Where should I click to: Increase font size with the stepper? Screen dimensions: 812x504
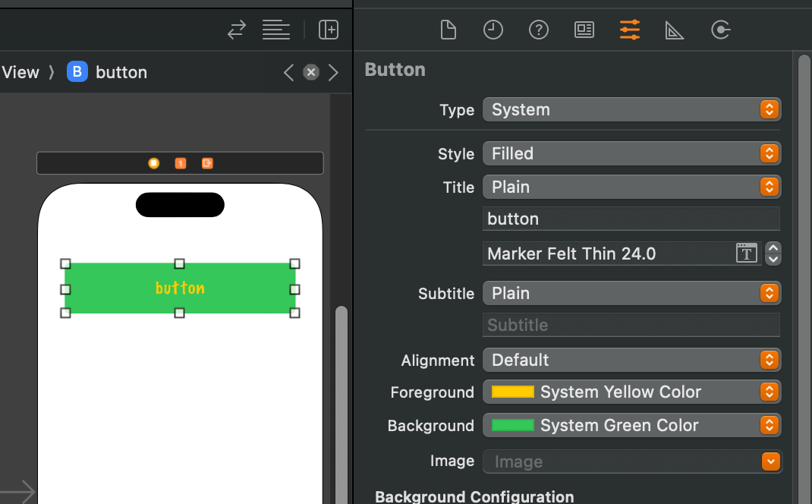[773, 248]
